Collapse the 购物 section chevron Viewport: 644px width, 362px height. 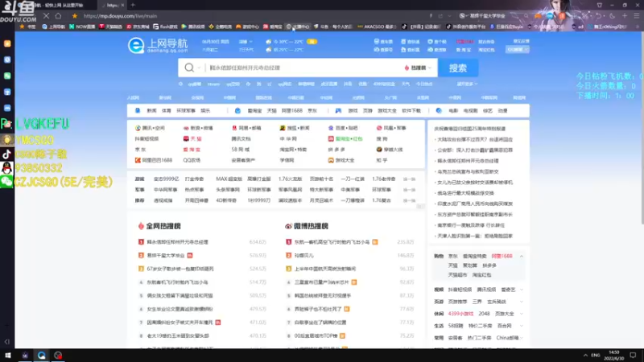[522, 256]
